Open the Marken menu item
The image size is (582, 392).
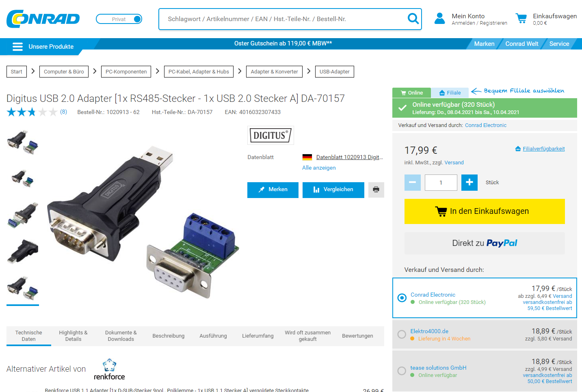tap(484, 44)
